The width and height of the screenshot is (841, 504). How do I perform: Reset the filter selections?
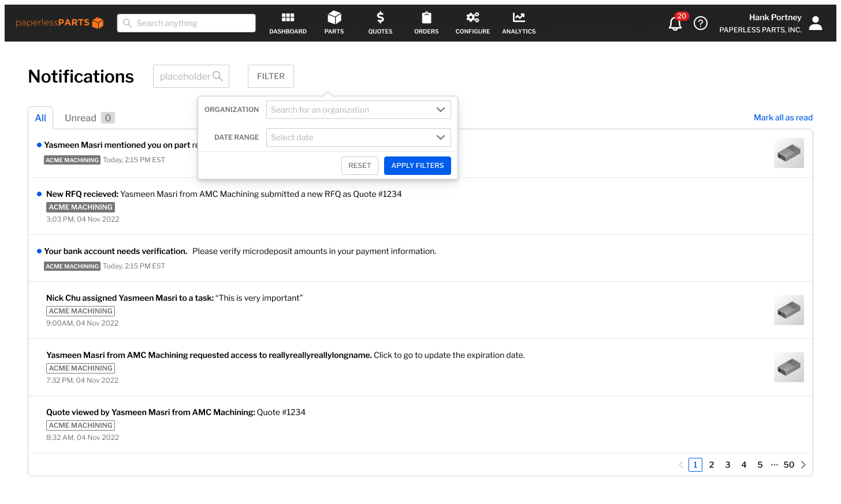(359, 165)
